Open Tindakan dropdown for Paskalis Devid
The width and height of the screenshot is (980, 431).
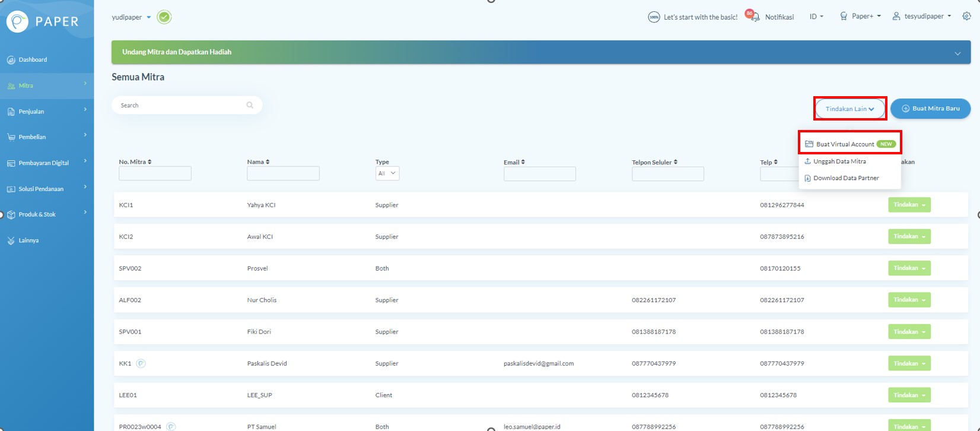pos(909,363)
